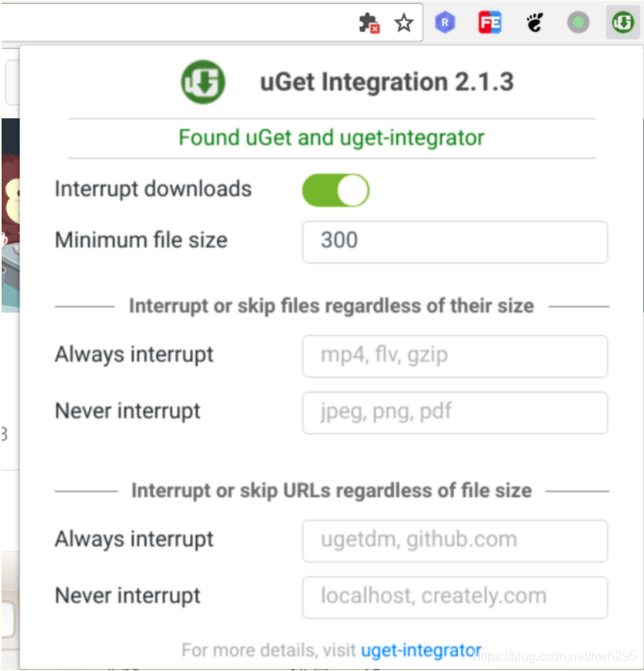This screenshot has width=644, height=671.
Task: Click the gray-green circle extension icon
Action: point(578,22)
